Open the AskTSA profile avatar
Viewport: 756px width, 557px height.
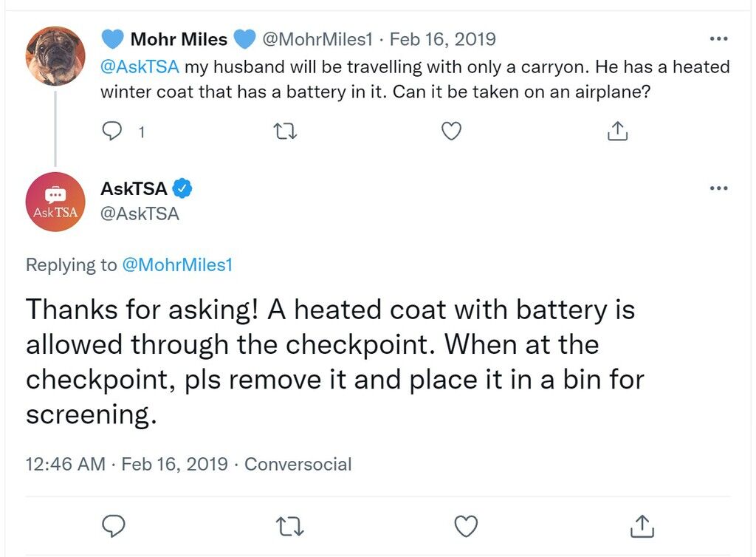[55, 202]
